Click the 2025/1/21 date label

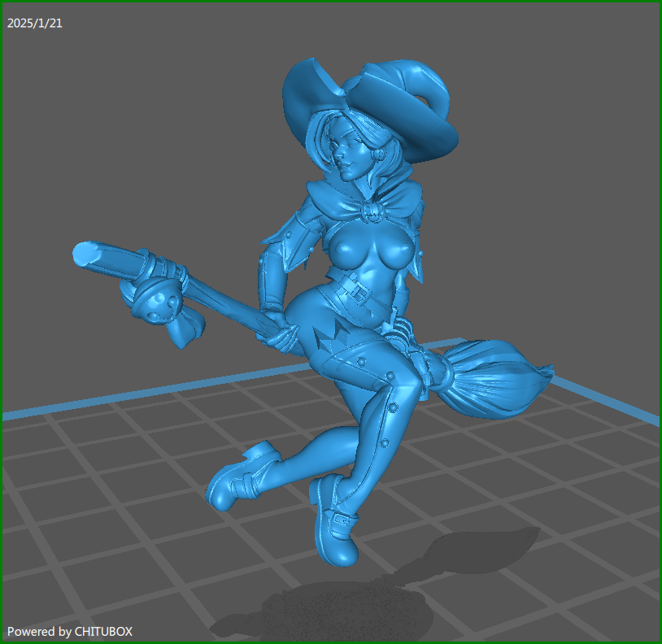pos(34,23)
